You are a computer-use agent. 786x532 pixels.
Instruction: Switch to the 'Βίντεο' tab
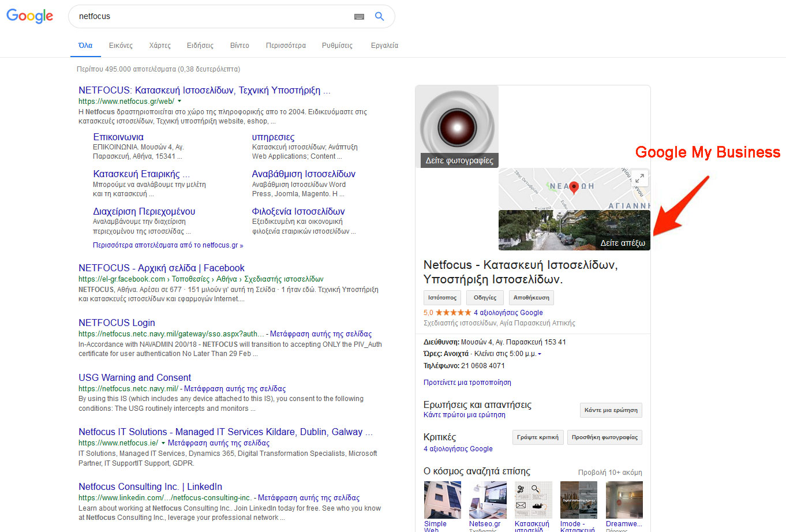239,46
